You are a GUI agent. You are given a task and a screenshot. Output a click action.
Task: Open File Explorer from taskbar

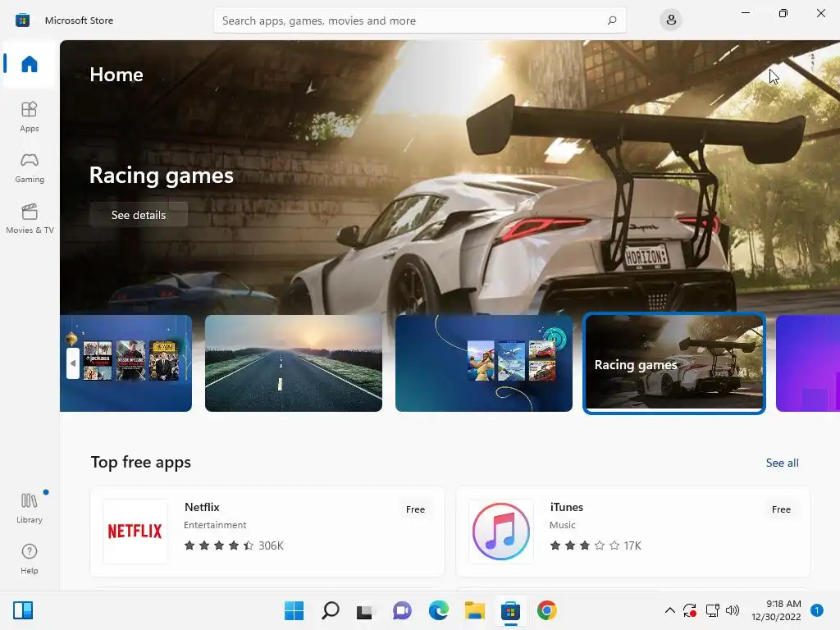pyautogui.click(x=475, y=610)
